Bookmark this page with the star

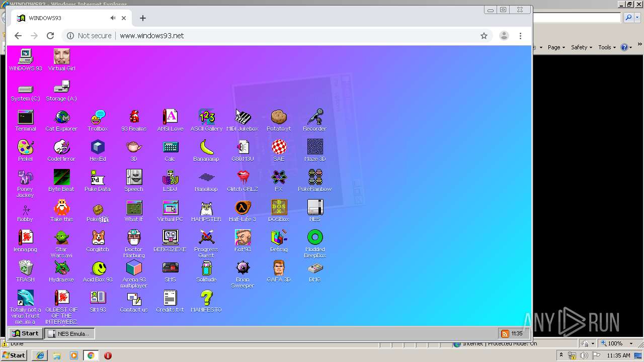click(484, 36)
